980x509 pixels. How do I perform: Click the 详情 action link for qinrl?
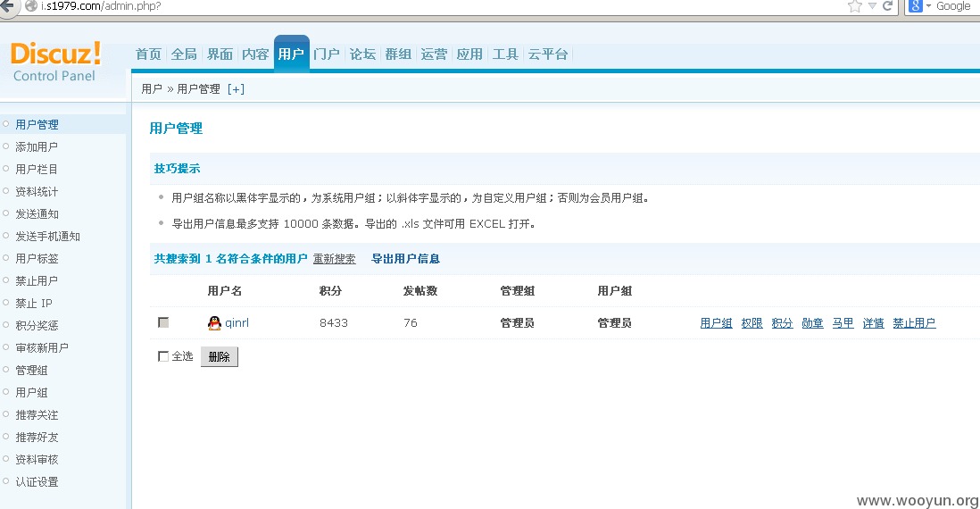(x=873, y=323)
